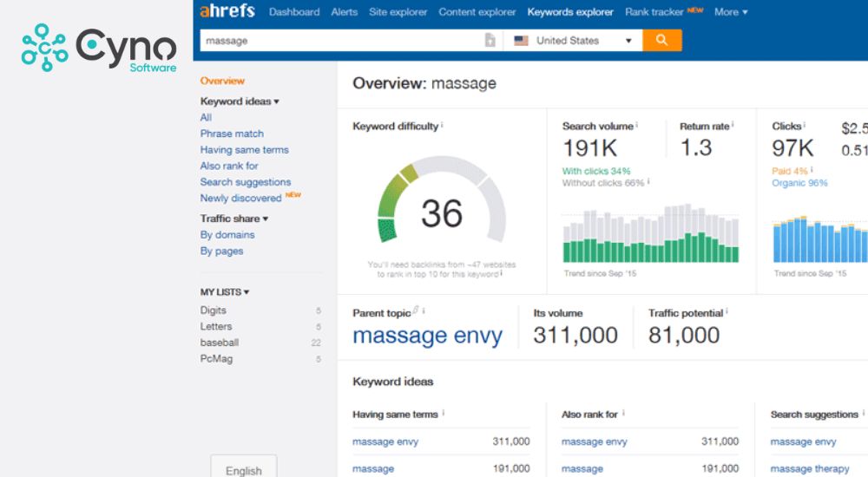
Task: Open parent topic massage envy link
Action: (x=427, y=336)
